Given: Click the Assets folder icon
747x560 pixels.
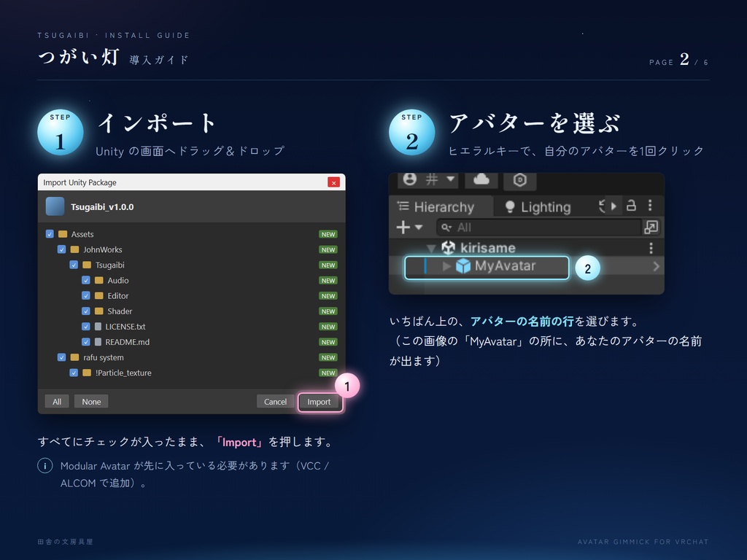Looking at the screenshot, I should pyautogui.click(x=63, y=234).
